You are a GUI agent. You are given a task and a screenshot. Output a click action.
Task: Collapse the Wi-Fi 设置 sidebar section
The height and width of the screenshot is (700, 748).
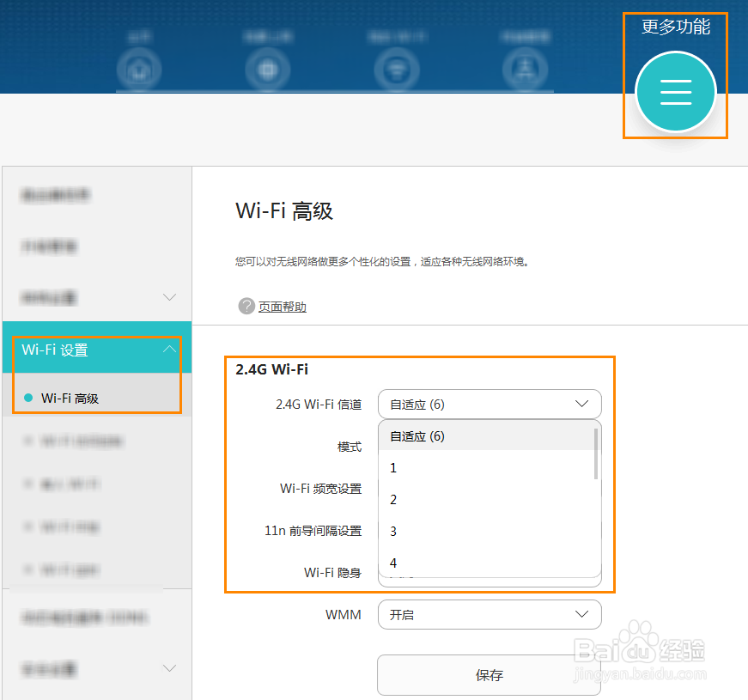[169, 350]
